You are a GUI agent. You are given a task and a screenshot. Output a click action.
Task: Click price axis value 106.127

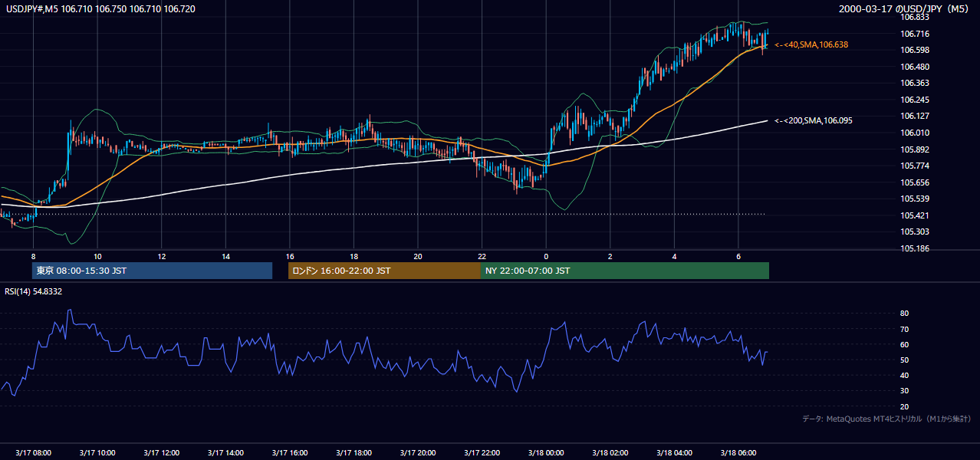(x=915, y=117)
